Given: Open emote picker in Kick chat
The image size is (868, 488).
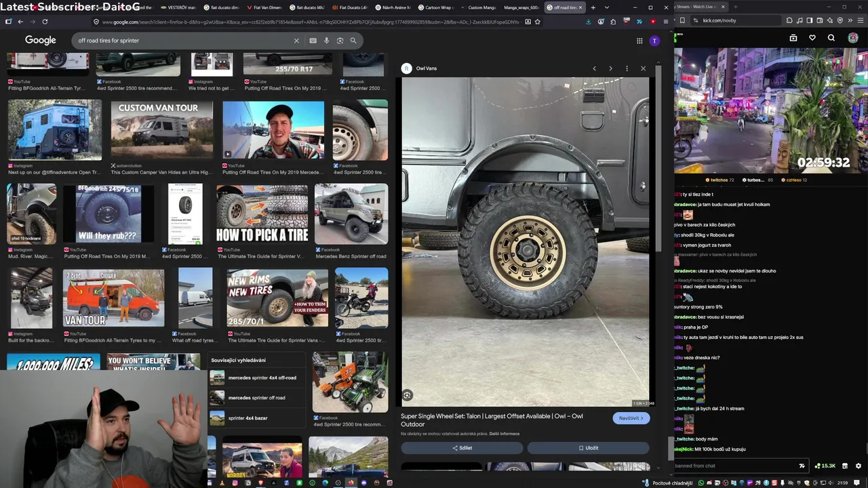Looking at the screenshot, I should click(802, 466).
